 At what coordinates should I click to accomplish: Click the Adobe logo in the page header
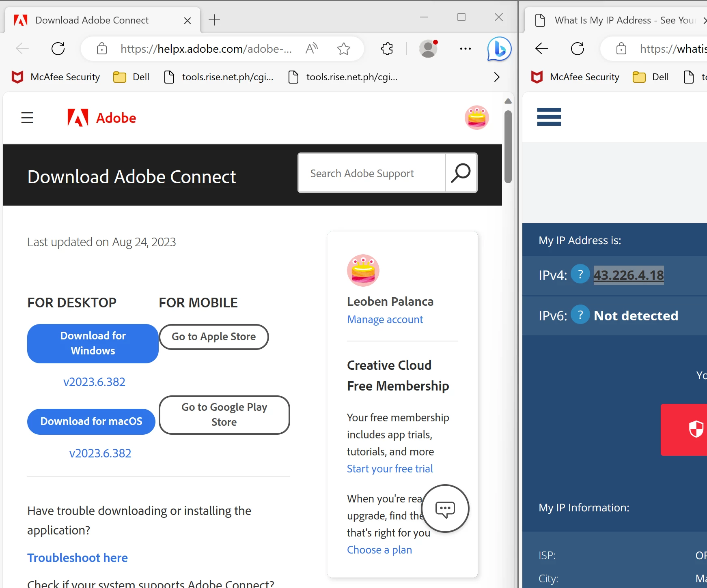point(102,118)
